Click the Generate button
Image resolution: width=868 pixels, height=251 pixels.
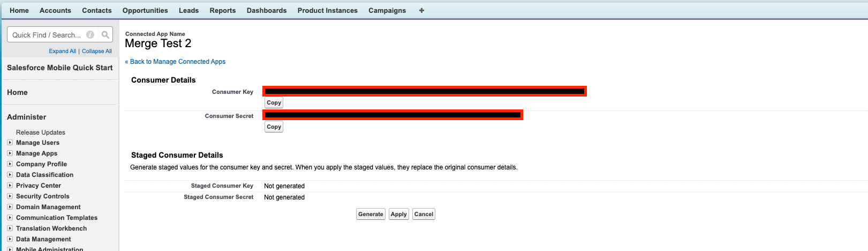coord(371,214)
